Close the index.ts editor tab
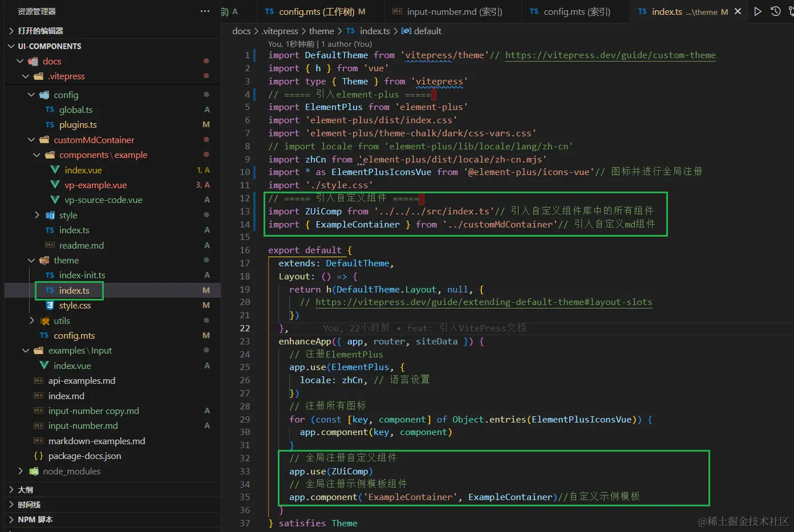Screen dimensions: 794x532 tap(738, 11)
